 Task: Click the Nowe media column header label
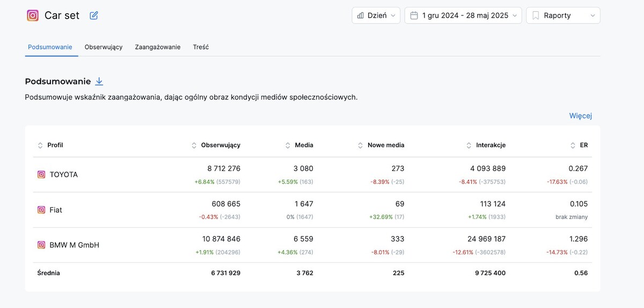point(386,145)
